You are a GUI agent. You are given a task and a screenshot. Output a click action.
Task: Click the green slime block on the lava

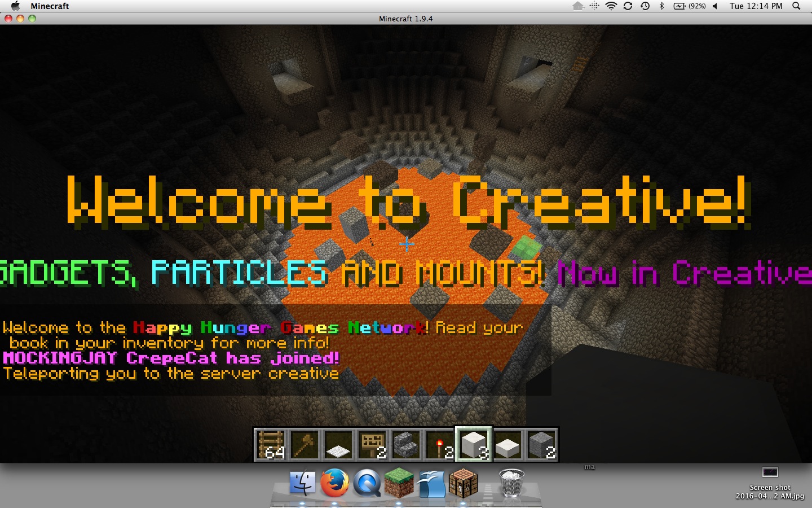click(526, 248)
